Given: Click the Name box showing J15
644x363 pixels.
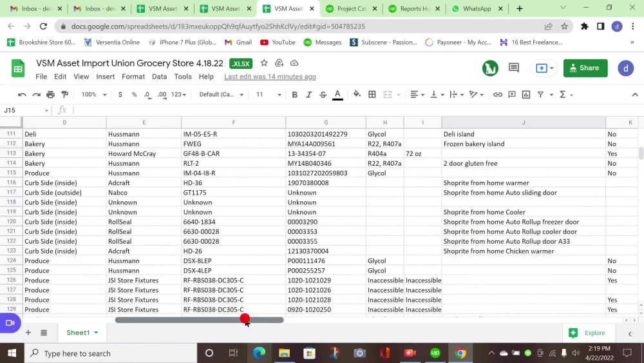Looking at the screenshot, I should coord(26,110).
